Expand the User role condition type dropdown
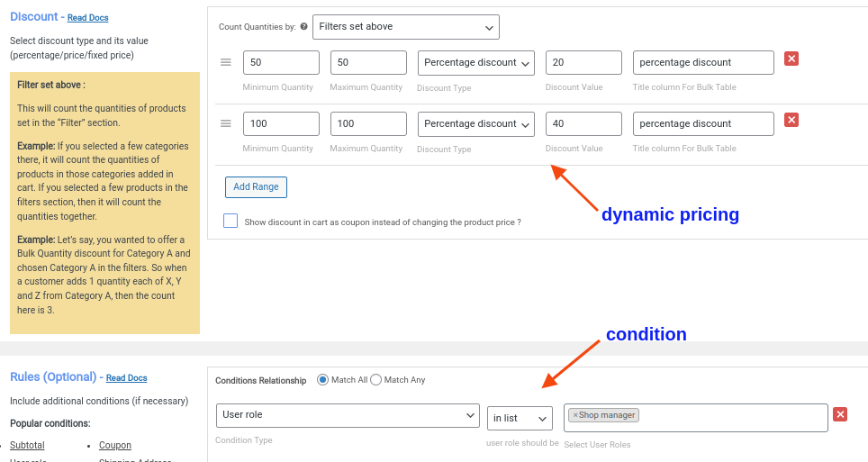Screen dimensions: 868x462 (x=348, y=415)
